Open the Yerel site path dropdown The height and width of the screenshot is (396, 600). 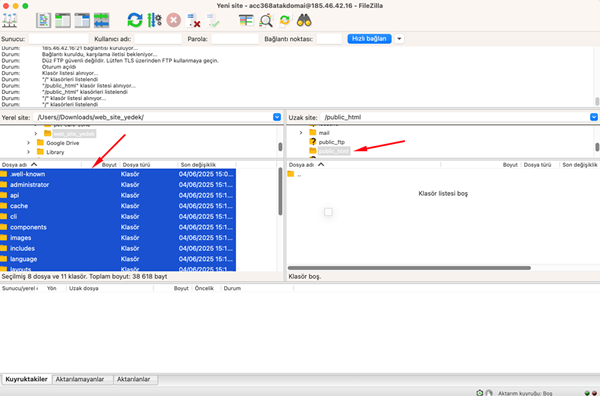[277, 117]
